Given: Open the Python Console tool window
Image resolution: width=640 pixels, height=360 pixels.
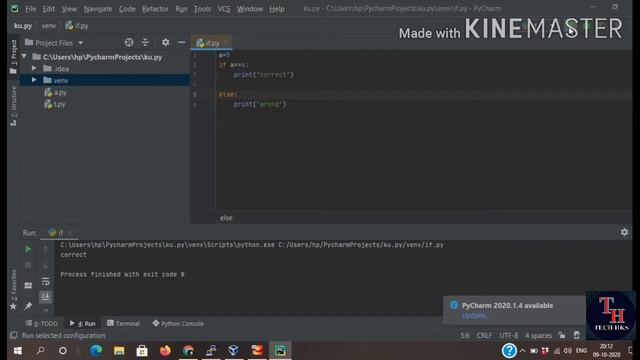Looking at the screenshot, I should coord(178,323).
